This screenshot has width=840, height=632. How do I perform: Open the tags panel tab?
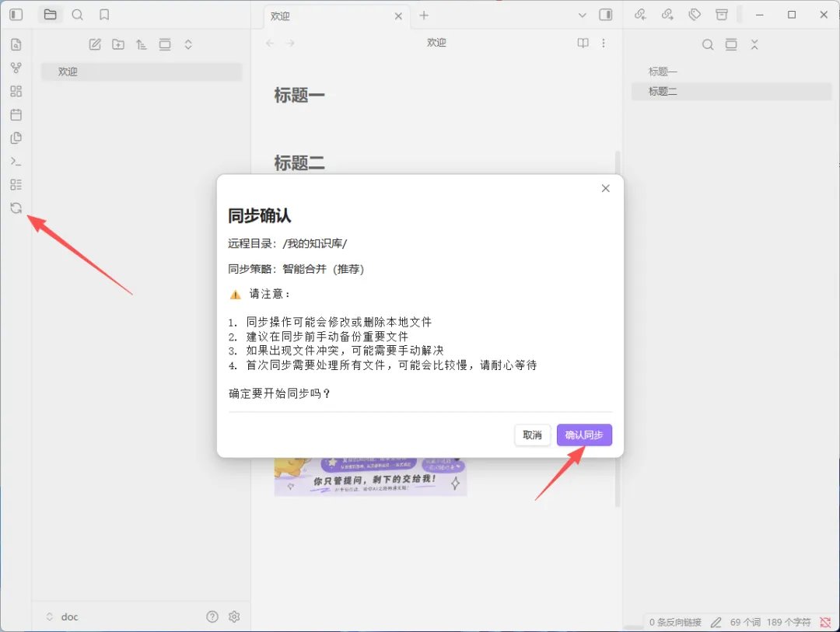(695, 15)
